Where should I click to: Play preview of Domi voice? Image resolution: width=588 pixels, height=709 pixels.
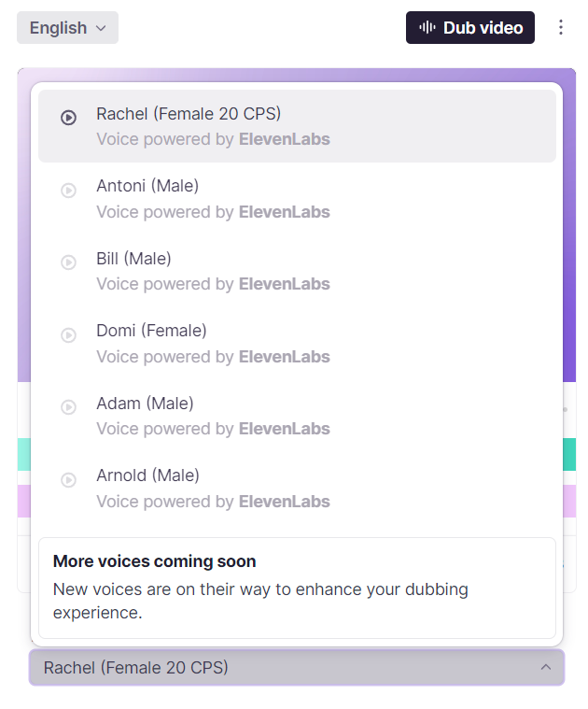point(69,335)
